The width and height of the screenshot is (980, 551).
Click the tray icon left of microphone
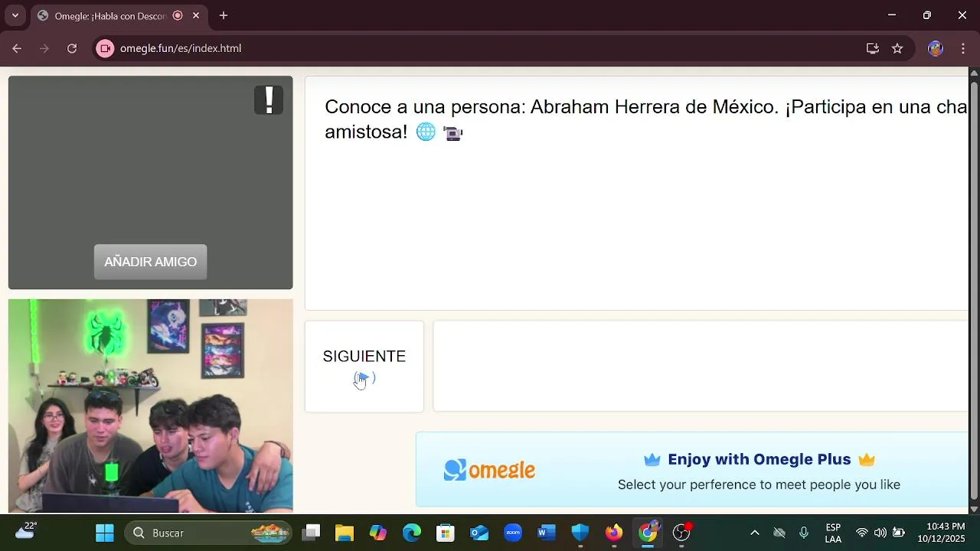(x=779, y=533)
